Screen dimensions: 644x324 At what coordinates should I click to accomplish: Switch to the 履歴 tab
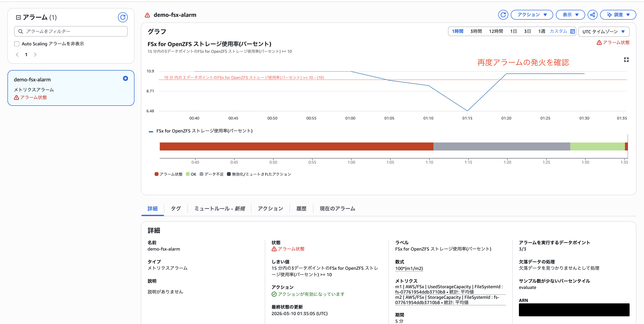pos(301,209)
